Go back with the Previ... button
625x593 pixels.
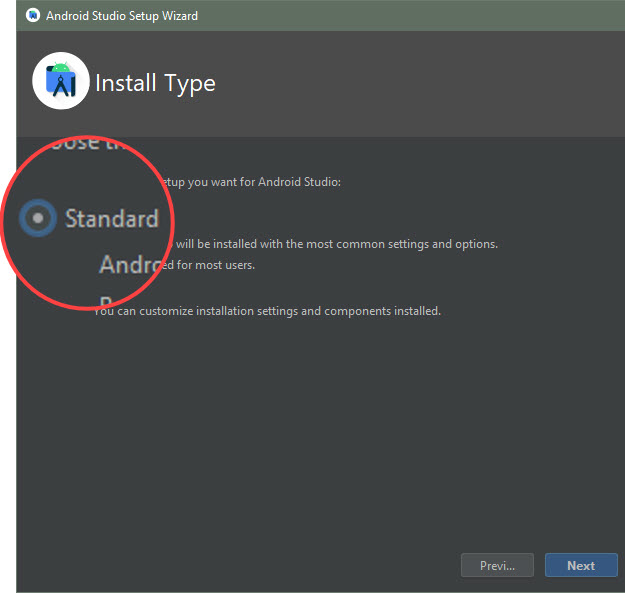coord(497,565)
